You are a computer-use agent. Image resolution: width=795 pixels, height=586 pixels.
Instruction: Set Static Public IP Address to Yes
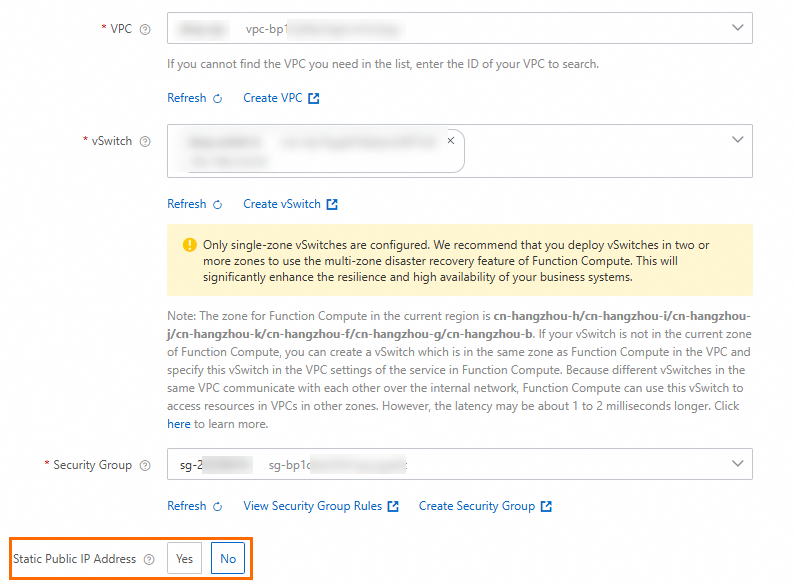[185, 559]
